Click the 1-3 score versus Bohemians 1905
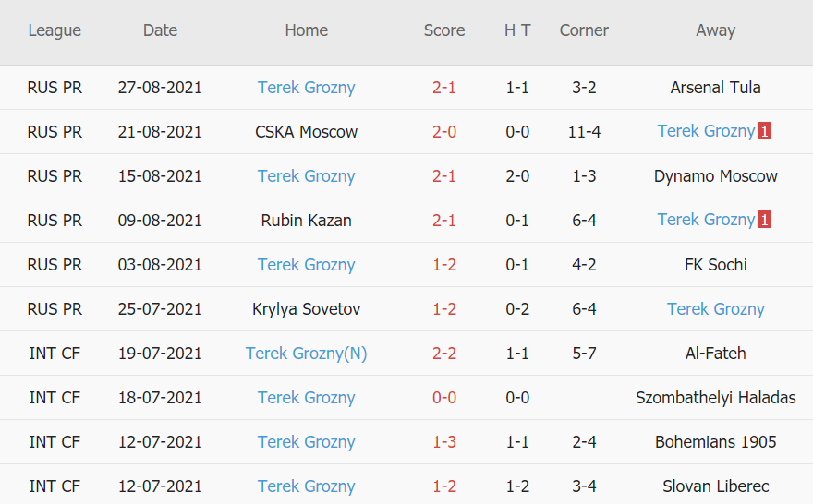813x504 pixels. click(444, 442)
